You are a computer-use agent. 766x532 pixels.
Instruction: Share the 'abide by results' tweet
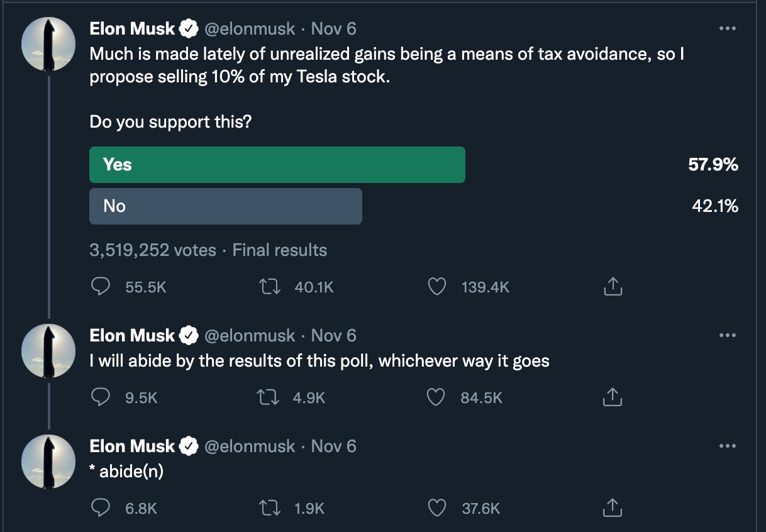[613, 397]
